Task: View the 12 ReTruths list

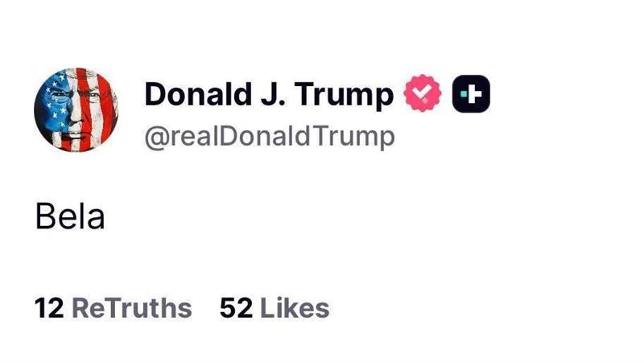Action: click(113, 307)
